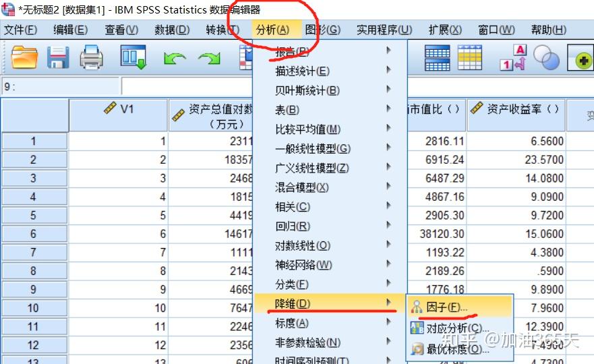Save the dataset via floppy disk icon
The image size is (594, 364).
[58, 57]
